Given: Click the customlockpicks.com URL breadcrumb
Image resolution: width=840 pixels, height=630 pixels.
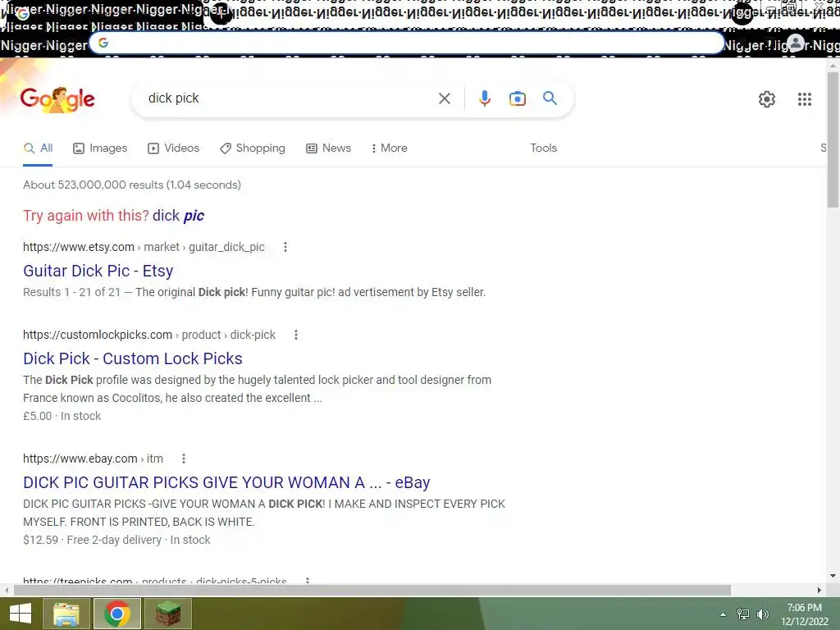Looking at the screenshot, I should (x=149, y=335).
